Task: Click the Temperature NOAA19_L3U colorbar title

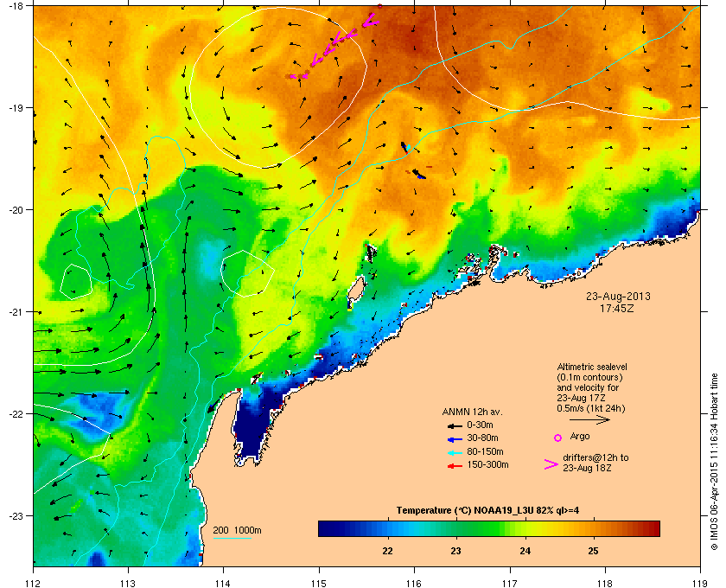Action: point(487,511)
